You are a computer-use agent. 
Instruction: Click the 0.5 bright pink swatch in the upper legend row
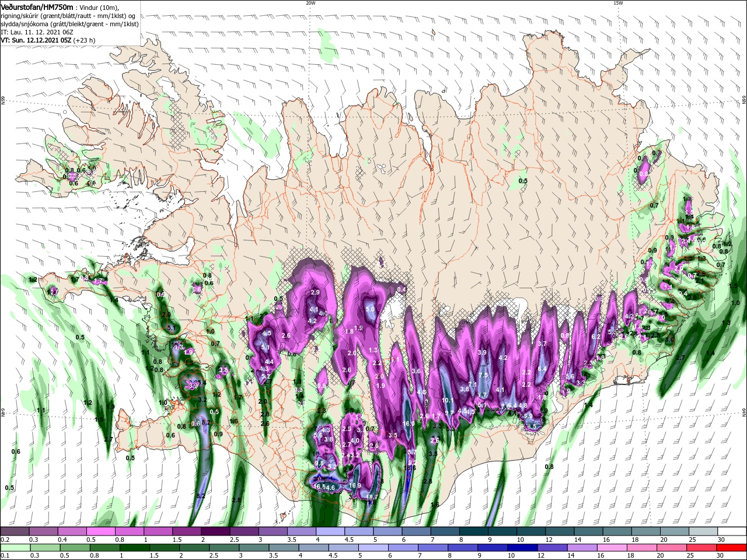coord(100,531)
